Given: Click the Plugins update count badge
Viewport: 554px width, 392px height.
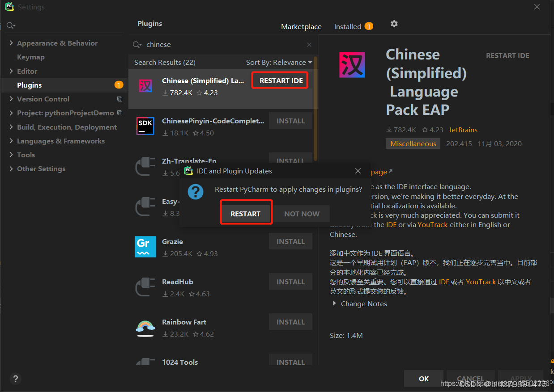Looking at the screenshot, I should 119,85.
